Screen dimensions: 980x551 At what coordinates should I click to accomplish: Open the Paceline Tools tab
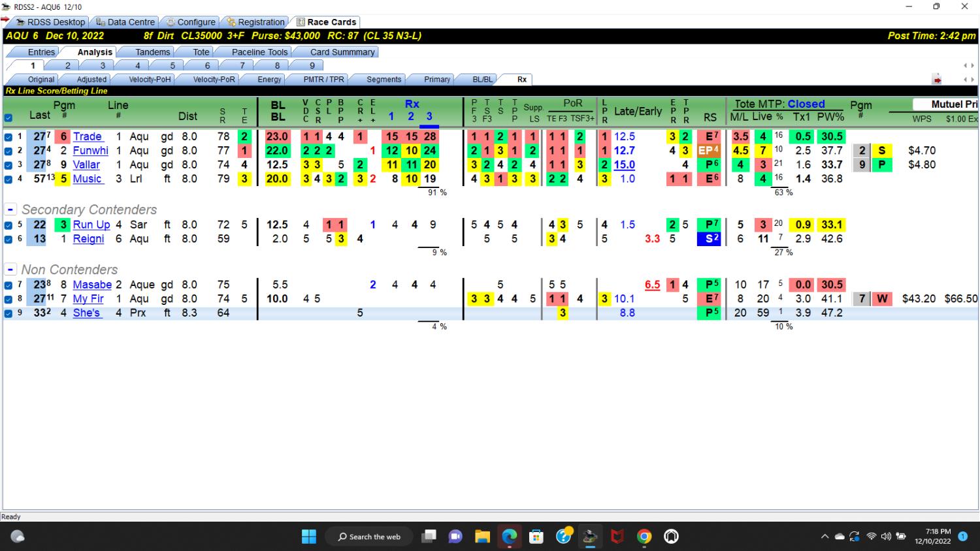259,52
